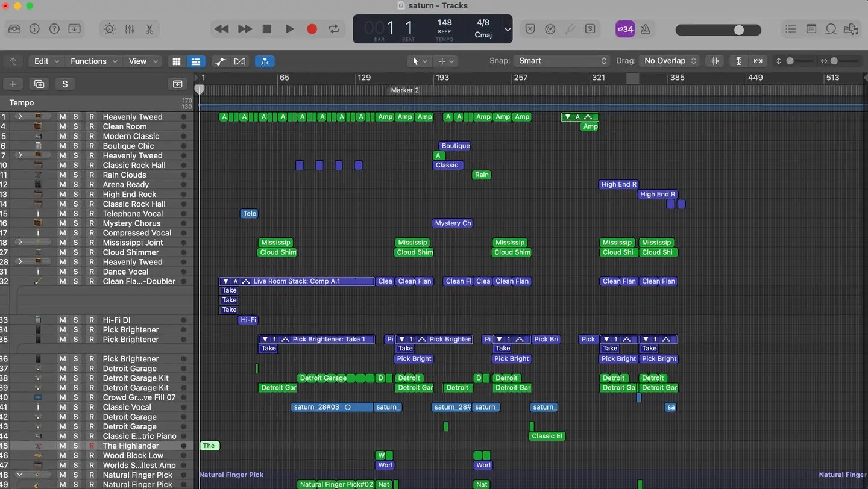This screenshot has width=868, height=489.
Task: Click the Fast Forward transport button
Action: [x=245, y=29]
